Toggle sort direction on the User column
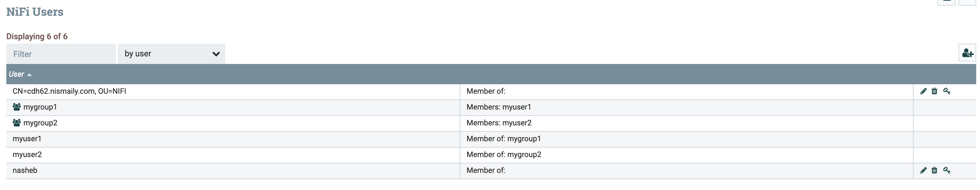980x190 pixels. tap(30, 75)
